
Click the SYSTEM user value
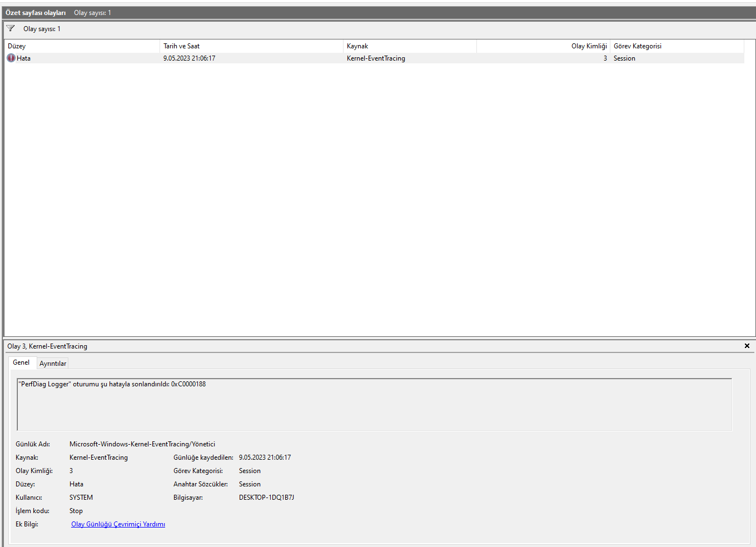(x=81, y=498)
